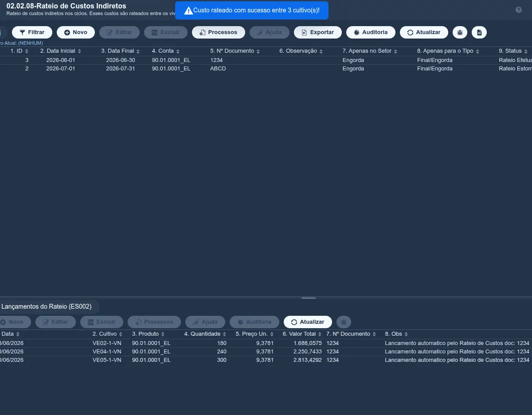Select the rateio row with ID 3
The width and height of the screenshot is (532, 415).
tap(266, 60)
